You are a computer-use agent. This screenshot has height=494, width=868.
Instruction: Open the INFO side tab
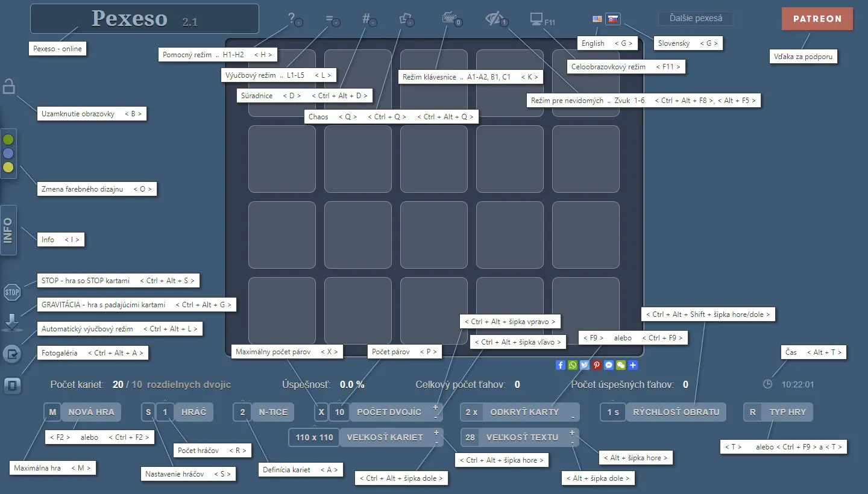click(8, 230)
